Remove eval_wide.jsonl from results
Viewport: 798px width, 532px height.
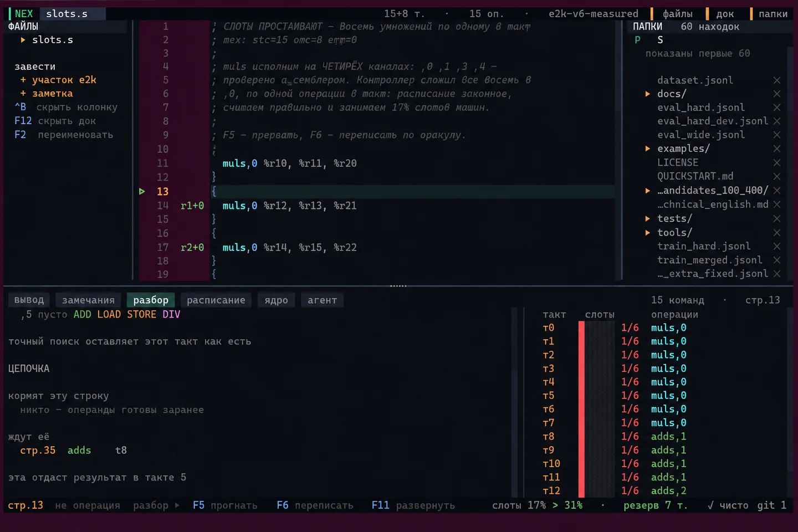pos(777,135)
